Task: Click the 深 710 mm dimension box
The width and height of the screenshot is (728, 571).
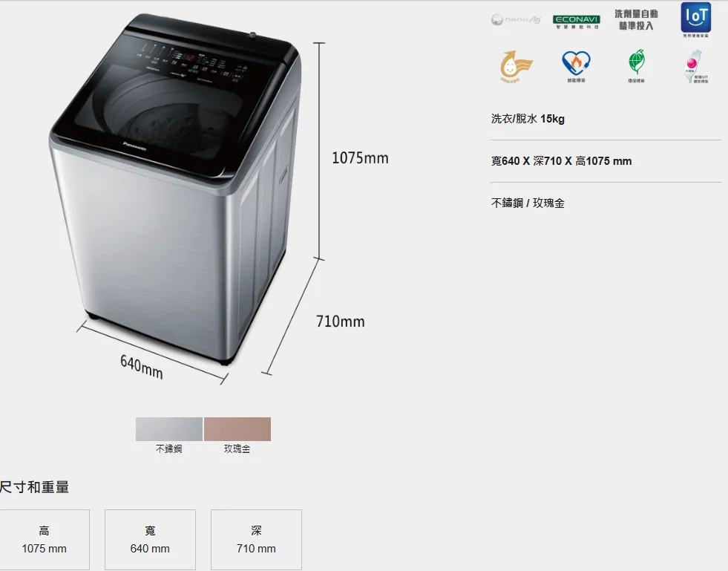Action: coord(256,539)
